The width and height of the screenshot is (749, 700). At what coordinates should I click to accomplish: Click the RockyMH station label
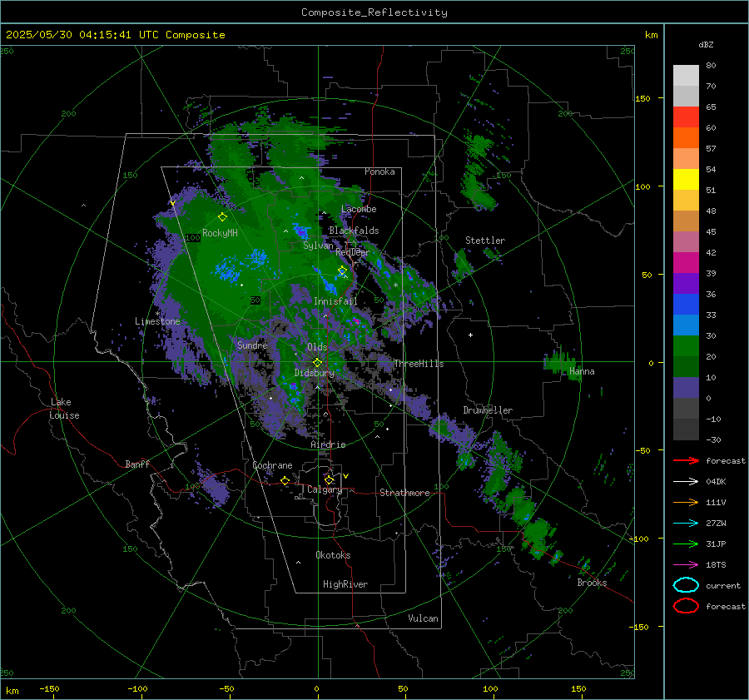click(x=220, y=233)
